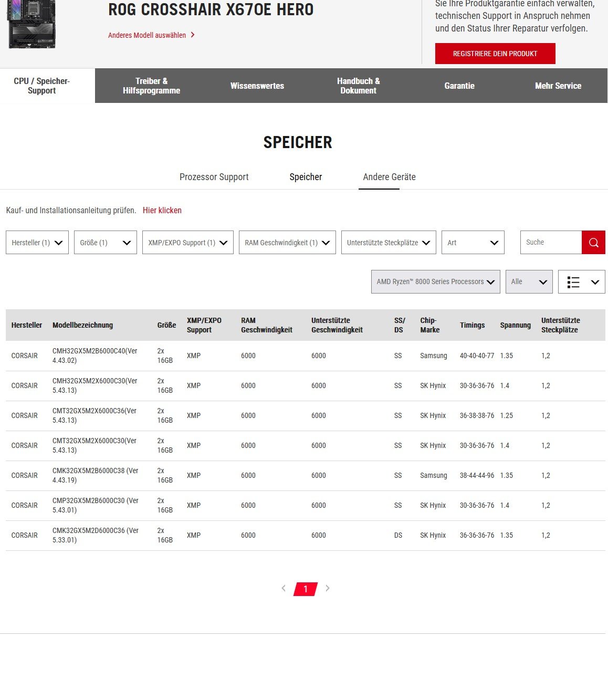Click timings value 40-40-40-77
608x700 pixels.
477,356
